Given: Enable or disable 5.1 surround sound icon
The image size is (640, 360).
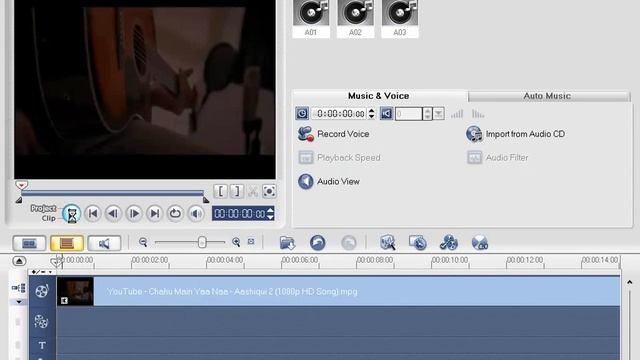Looking at the screenshot, I should (x=480, y=243).
